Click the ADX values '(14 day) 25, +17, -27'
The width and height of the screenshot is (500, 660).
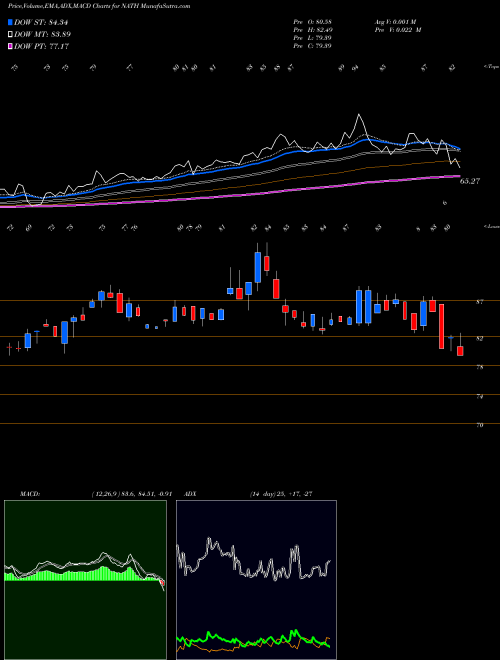click(280, 494)
